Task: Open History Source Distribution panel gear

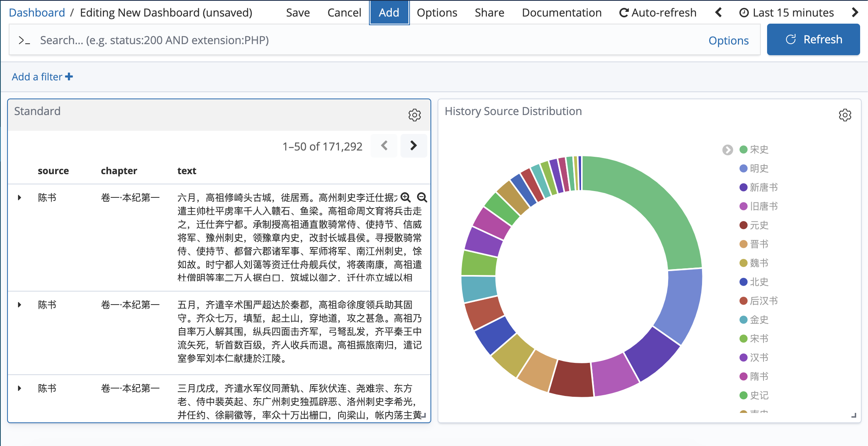Action: 845,115
